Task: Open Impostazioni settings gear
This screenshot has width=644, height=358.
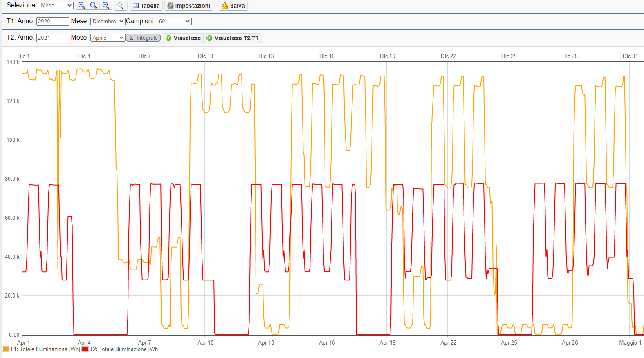Action: click(188, 6)
